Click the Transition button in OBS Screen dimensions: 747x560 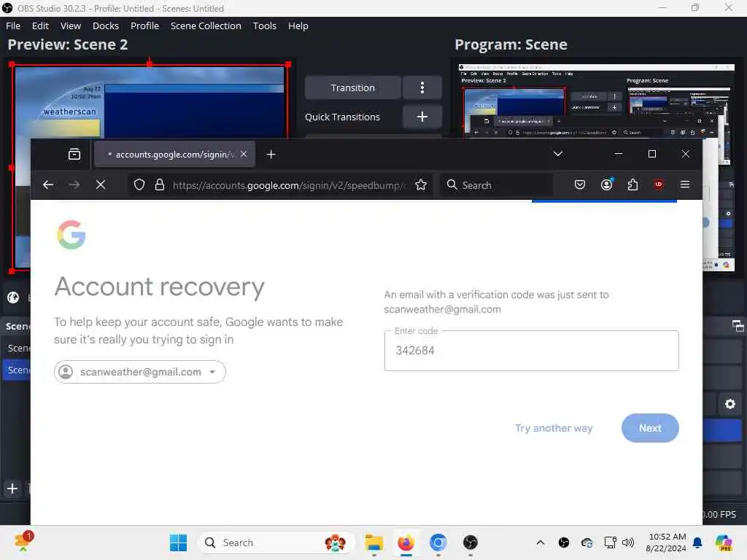pos(352,87)
